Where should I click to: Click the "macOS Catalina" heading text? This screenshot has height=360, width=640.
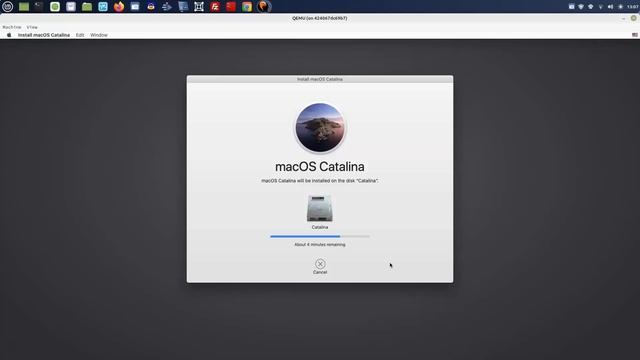[x=320, y=167]
